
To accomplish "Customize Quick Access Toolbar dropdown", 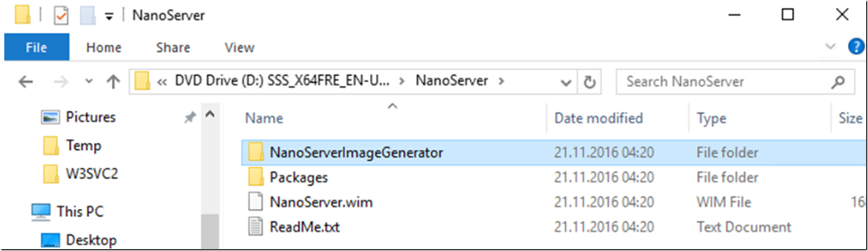I will pos(109,17).
